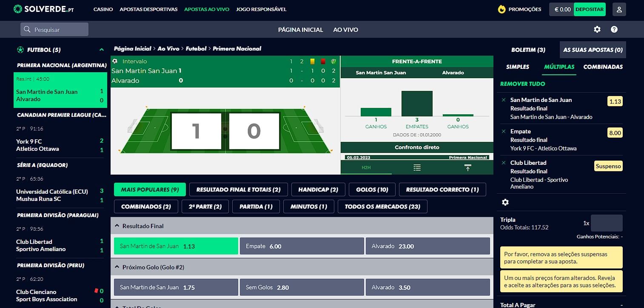Collapse the Próximo Golo market
The height and width of the screenshot is (308, 644).
pyautogui.click(x=117, y=267)
